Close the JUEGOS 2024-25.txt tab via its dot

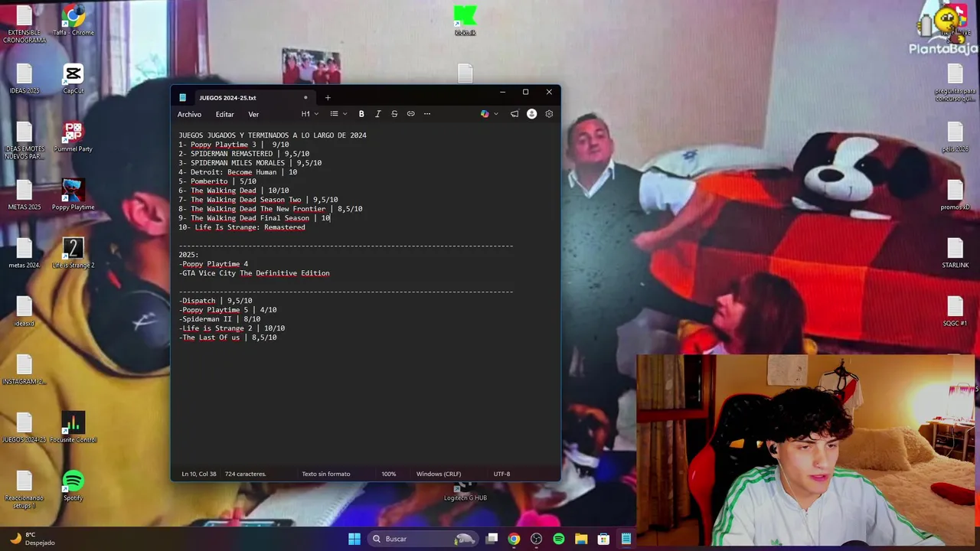point(305,97)
